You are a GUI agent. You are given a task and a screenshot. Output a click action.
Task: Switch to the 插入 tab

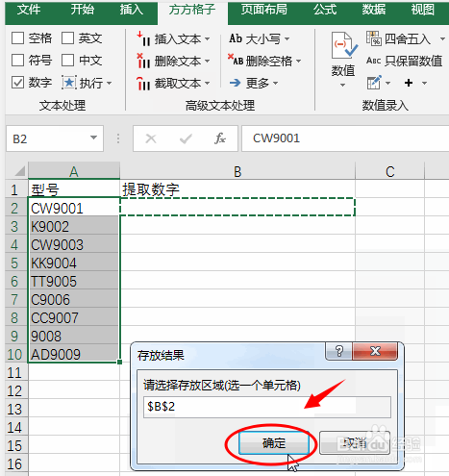[132, 10]
